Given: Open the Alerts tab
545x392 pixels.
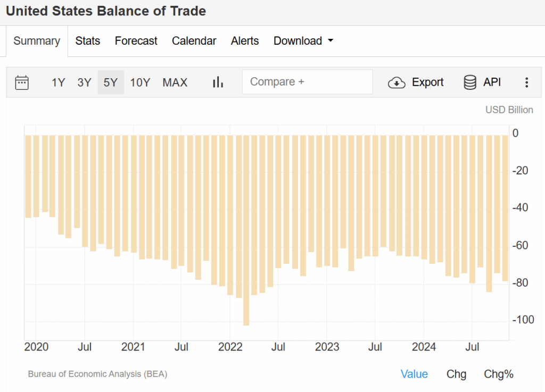Looking at the screenshot, I should [x=245, y=41].
